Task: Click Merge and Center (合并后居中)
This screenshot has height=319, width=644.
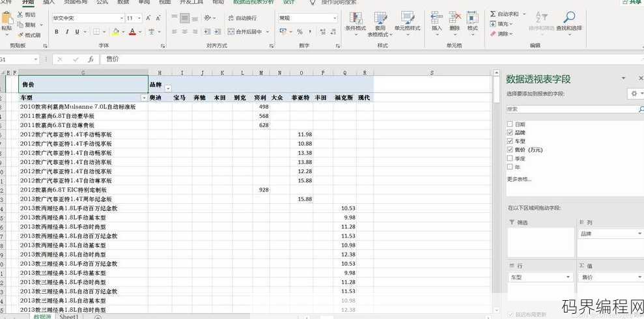Action: 245,32
